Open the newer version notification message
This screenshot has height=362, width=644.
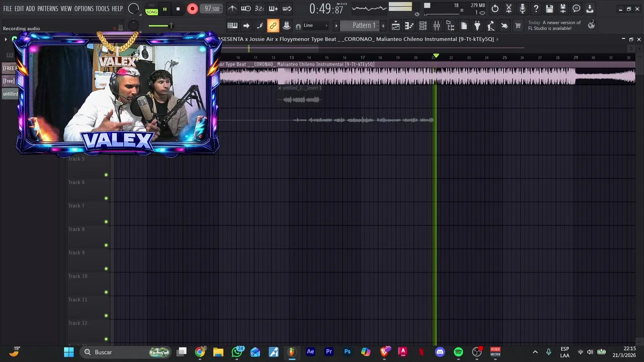coord(554,26)
